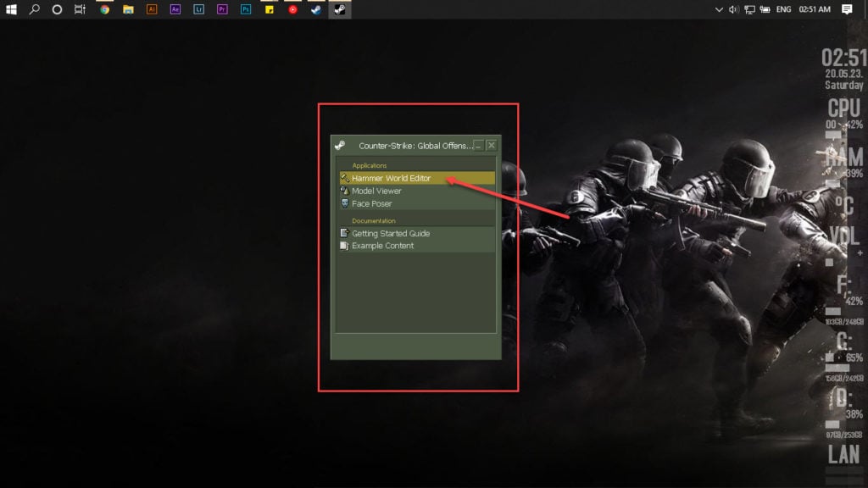Image resolution: width=868 pixels, height=488 pixels.
Task: Open File Explorer from the taskbar
Action: coord(128,9)
